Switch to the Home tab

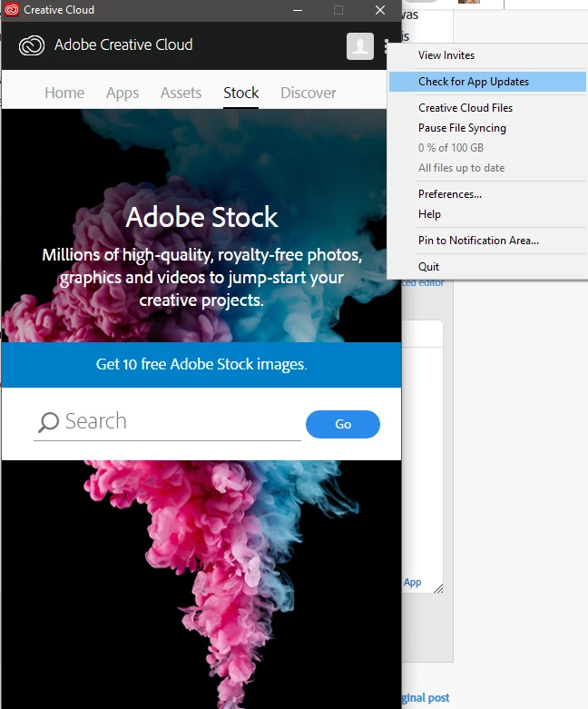(x=64, y=93)
